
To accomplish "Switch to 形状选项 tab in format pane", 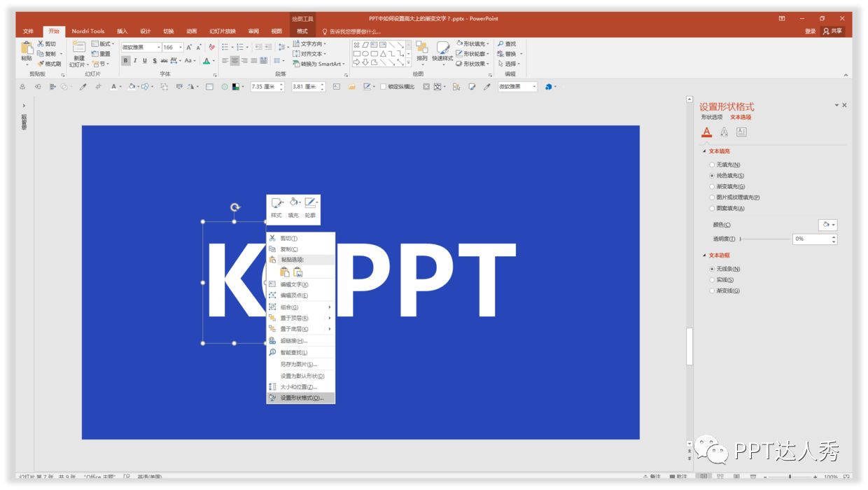I will pyautogui.click(x=712, y=117).
